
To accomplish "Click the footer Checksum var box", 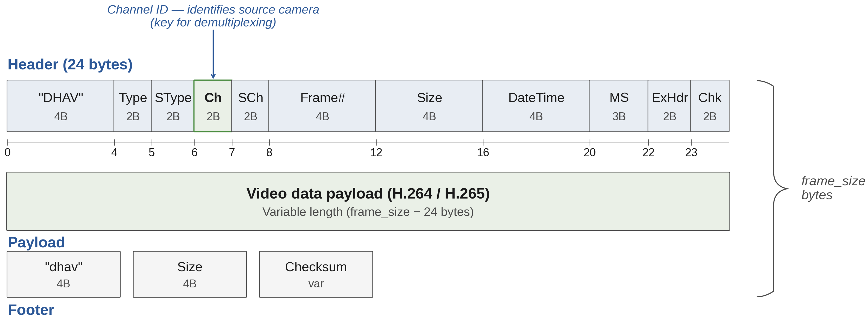I will [316, 274].
